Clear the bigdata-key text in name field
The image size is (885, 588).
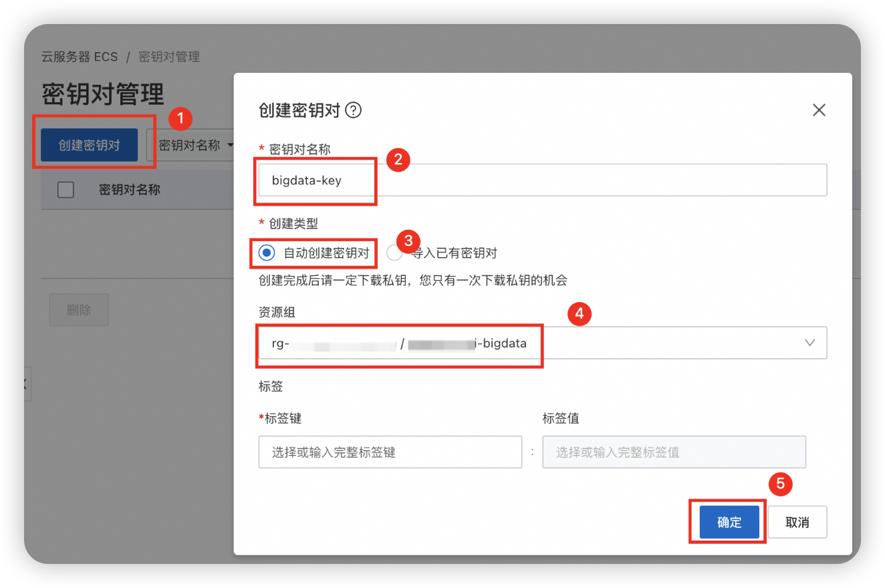315,180
